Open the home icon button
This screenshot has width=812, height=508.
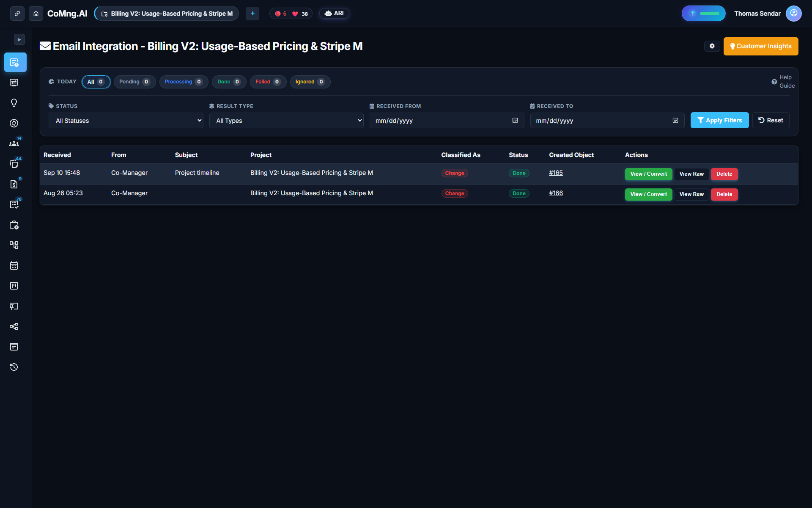pyautogui.click(x=36, y=14)
